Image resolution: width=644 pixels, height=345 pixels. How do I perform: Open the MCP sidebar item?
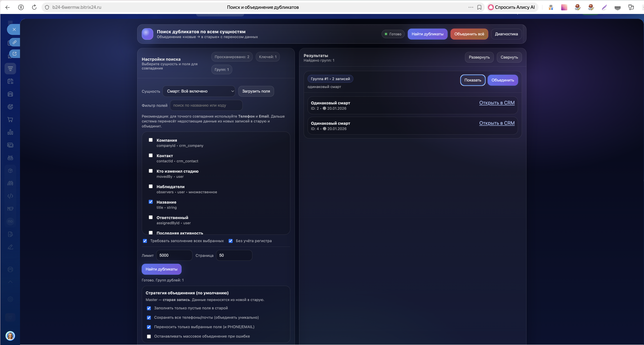pos(10,209)
